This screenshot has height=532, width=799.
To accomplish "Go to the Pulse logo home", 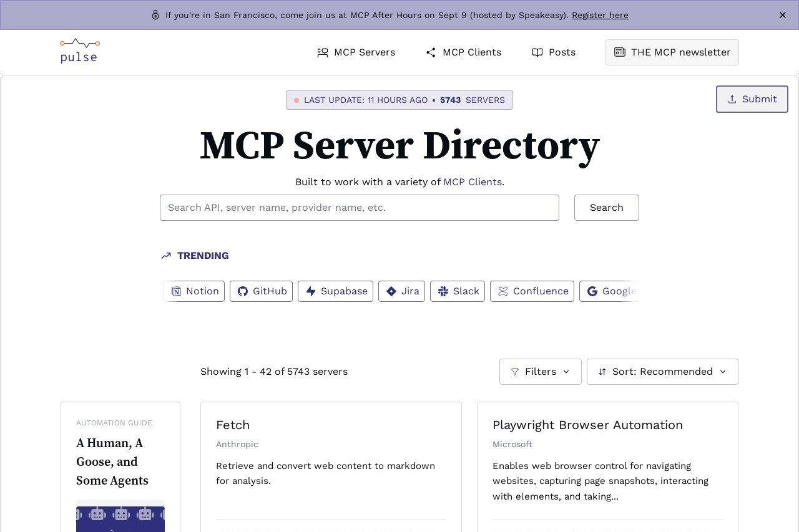I will tap(79, 52).
